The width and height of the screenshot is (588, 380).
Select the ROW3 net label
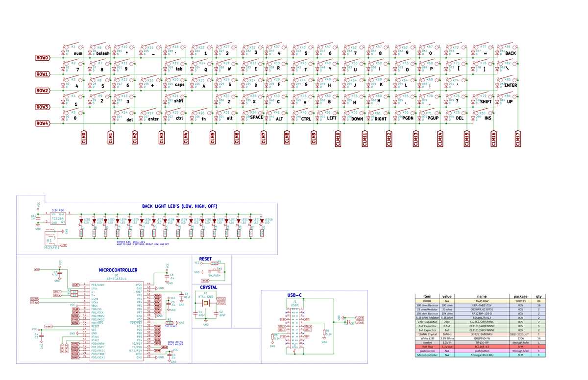(43, 107)
